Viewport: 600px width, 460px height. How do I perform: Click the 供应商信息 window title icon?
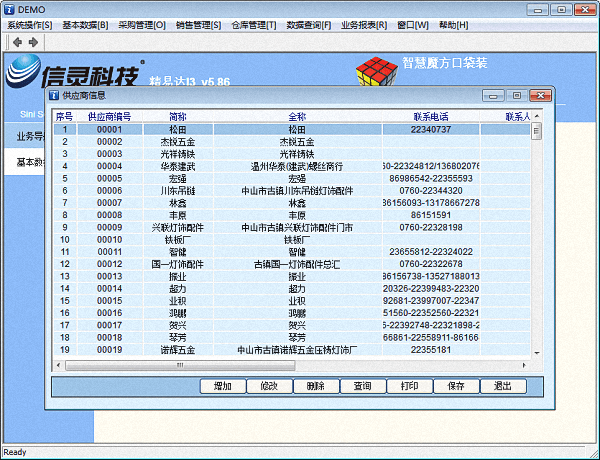point(53,96)
